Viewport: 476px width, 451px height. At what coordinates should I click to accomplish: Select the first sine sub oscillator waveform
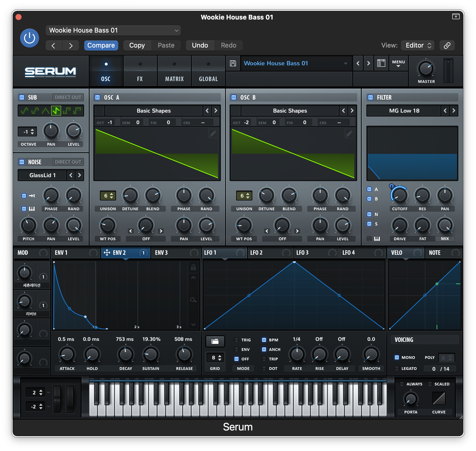click(24, 110)
